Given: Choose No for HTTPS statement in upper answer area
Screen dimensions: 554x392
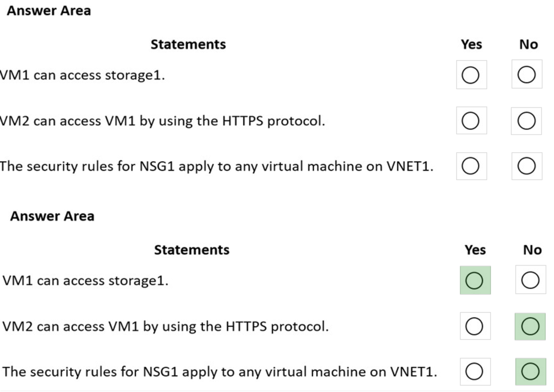Looking at the screenshot, I should (x=526, y=121).
